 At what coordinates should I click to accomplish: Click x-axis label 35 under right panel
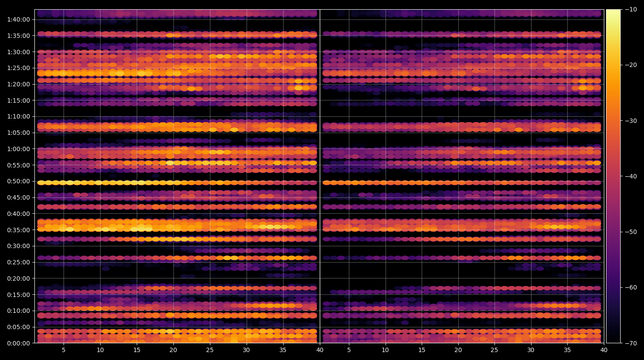coord(567,350)
